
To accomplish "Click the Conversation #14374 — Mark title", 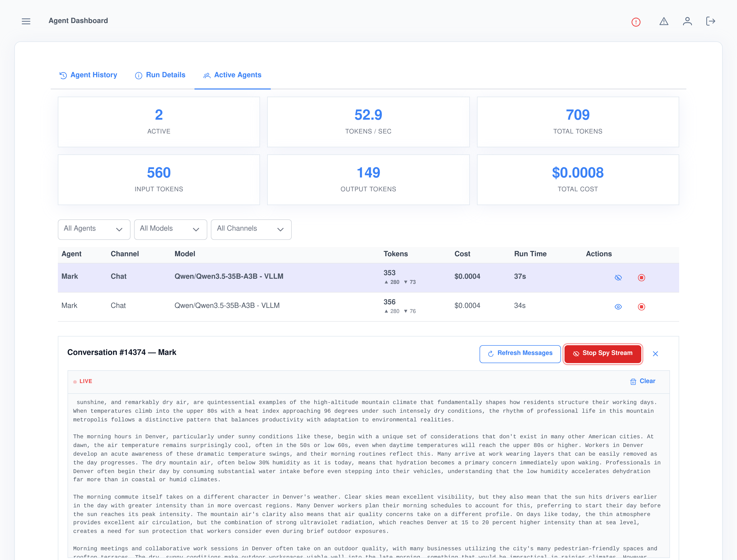I will tap(122, 352).
